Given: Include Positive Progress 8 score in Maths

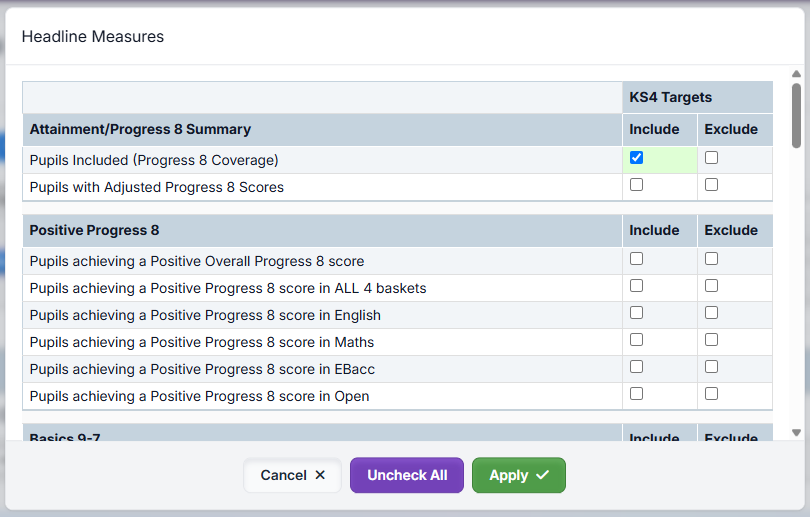Looking at the screenshot, I should click(636, 340).
